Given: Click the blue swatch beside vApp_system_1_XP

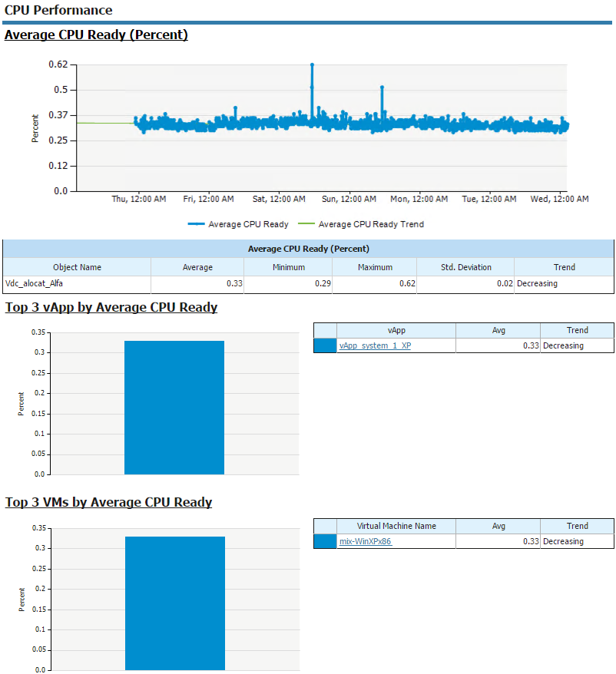Looking at the screenshot, I should click(x=325, y=345).
